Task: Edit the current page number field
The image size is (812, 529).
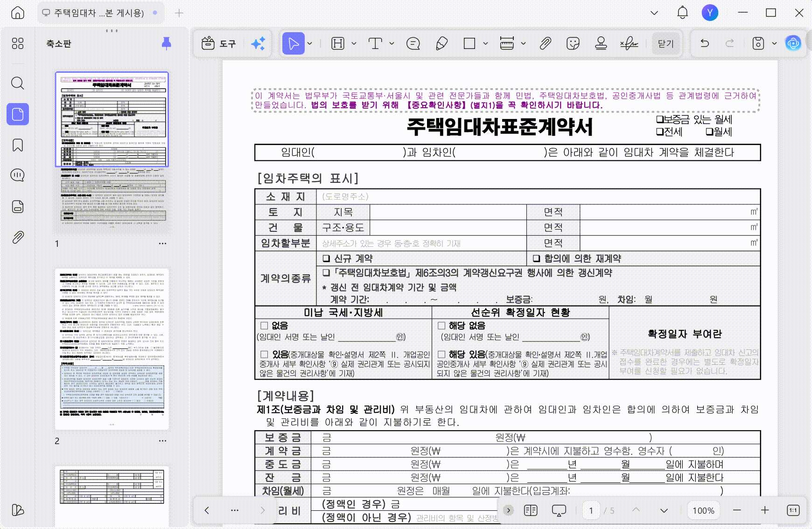Action: 591,510
